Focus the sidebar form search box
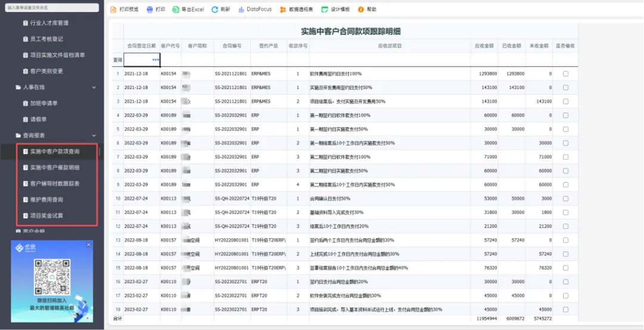 [52, 8]
